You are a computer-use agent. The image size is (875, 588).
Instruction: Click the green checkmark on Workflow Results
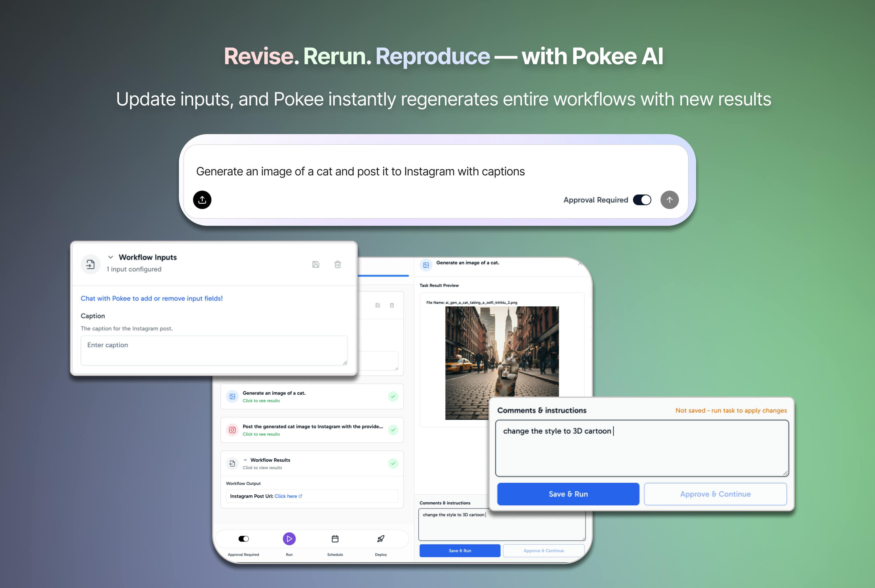[393, 464]
